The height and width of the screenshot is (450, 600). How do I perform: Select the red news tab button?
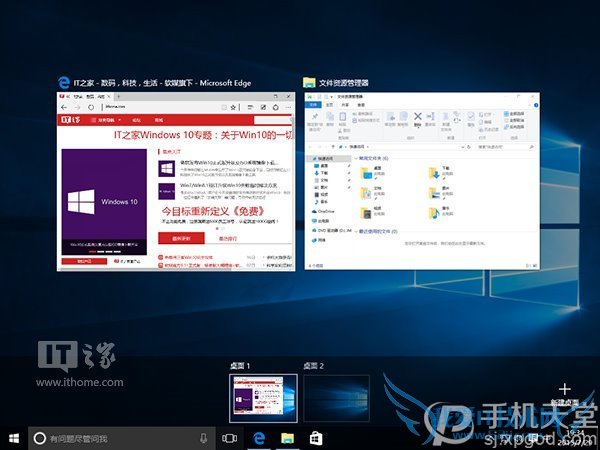click(181, 238)
